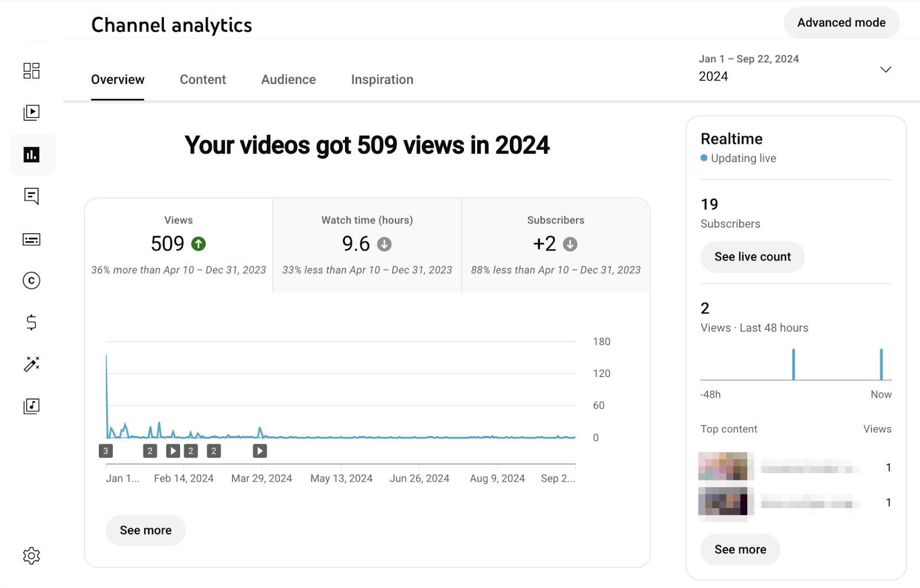Open the Settings gear at bottom left
Image resolution: width=920 pixels, height=588 pixels.
coord(32,555)
